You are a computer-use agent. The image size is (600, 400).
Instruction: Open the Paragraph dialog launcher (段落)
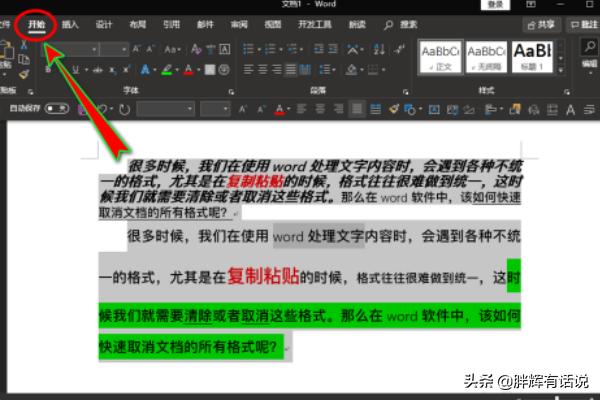[406, 92]
